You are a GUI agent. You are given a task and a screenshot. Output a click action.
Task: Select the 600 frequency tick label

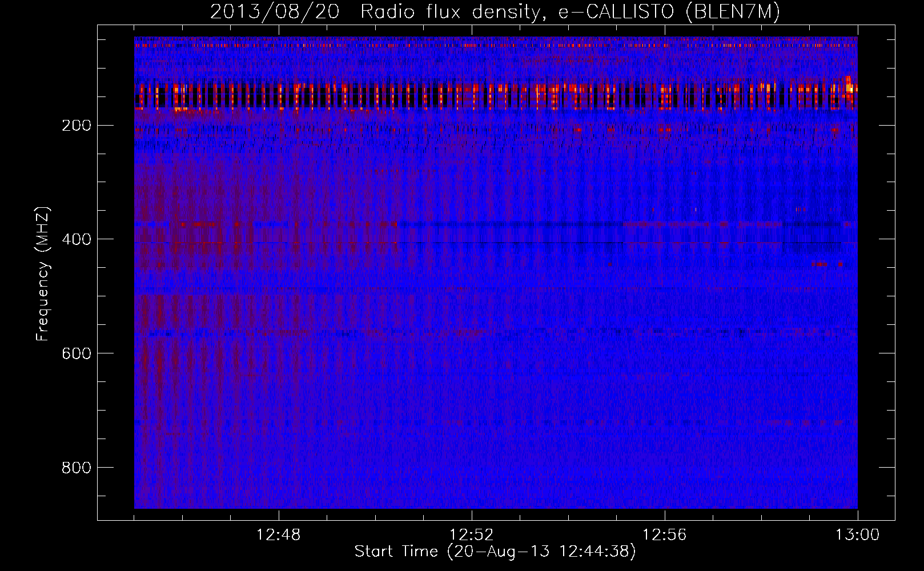[77, 353]
